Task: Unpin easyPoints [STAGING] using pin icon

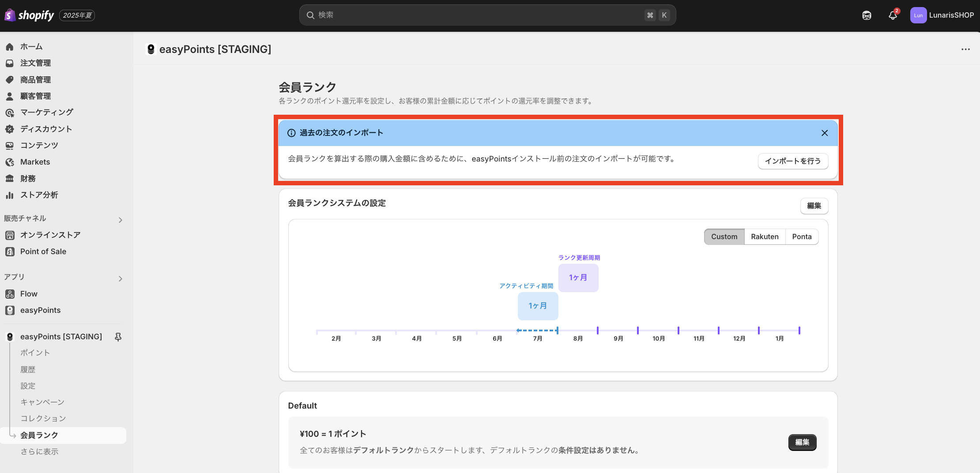Action: (118, 337)
